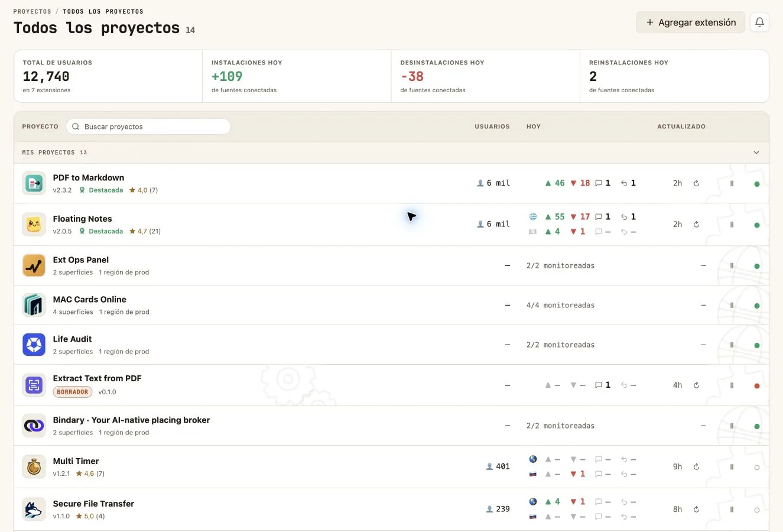The image size is (783, 532).
Task: Click the PDF to Markdown status dot
Action: point(757,184)
